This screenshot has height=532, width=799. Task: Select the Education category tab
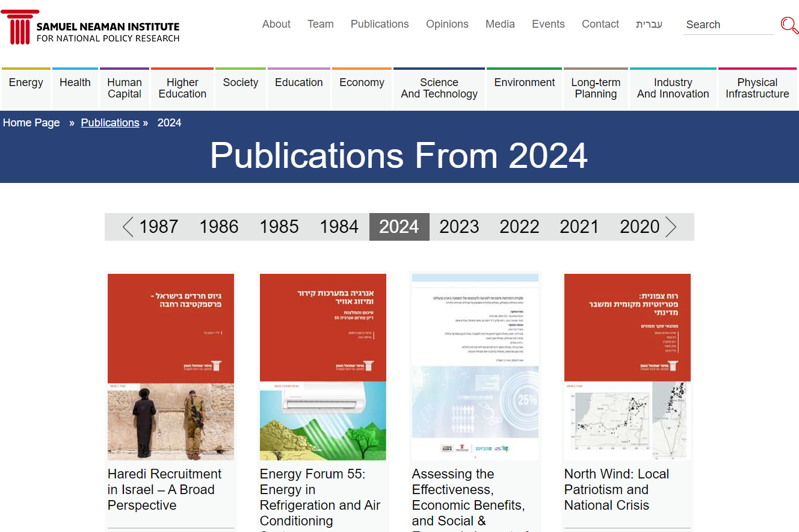point(299,88)
